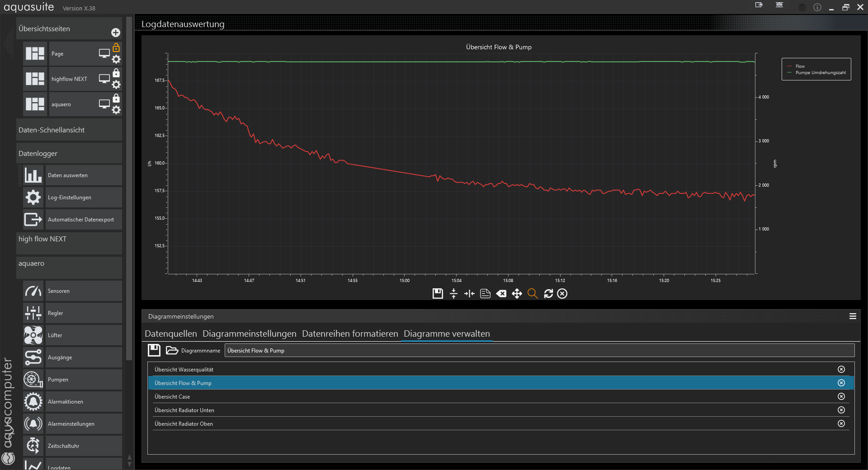
Task: Open the Datenreihen formatieren tab
Action: (x=349, y=334)
